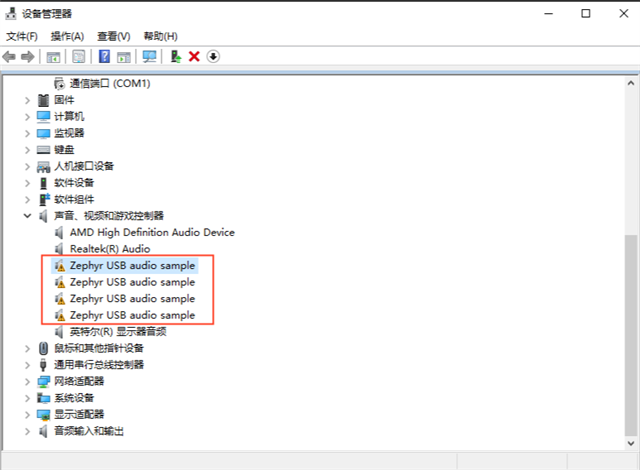This screenshot has width=640, height=470.
Task: Click the 设备管理器 title bar icon
Action: click(x=11, y=13)
